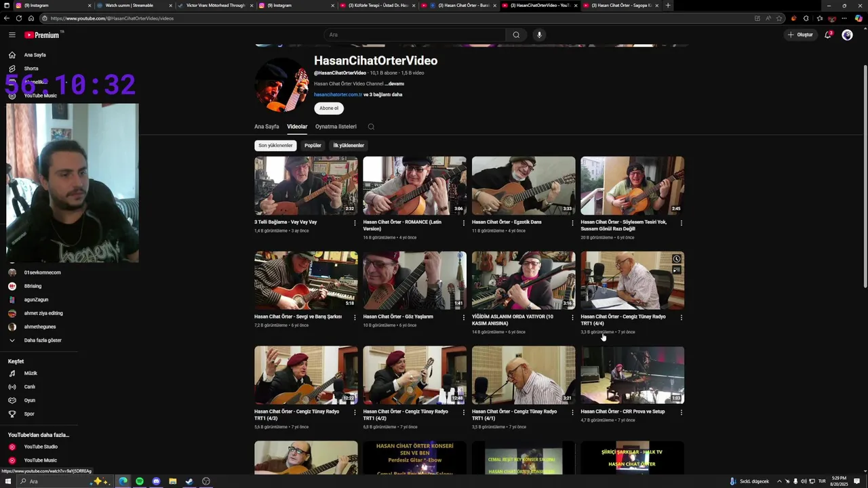This screenshot has height=488, width=868.
Task: Open Edge settings and more ellipsis menu
Action: coord(846,18)
